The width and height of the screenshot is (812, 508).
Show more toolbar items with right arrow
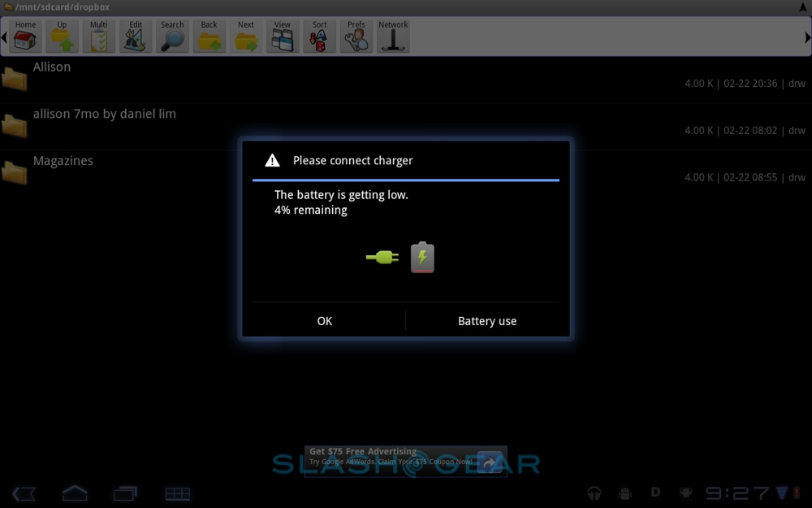(x=807, y=37)
